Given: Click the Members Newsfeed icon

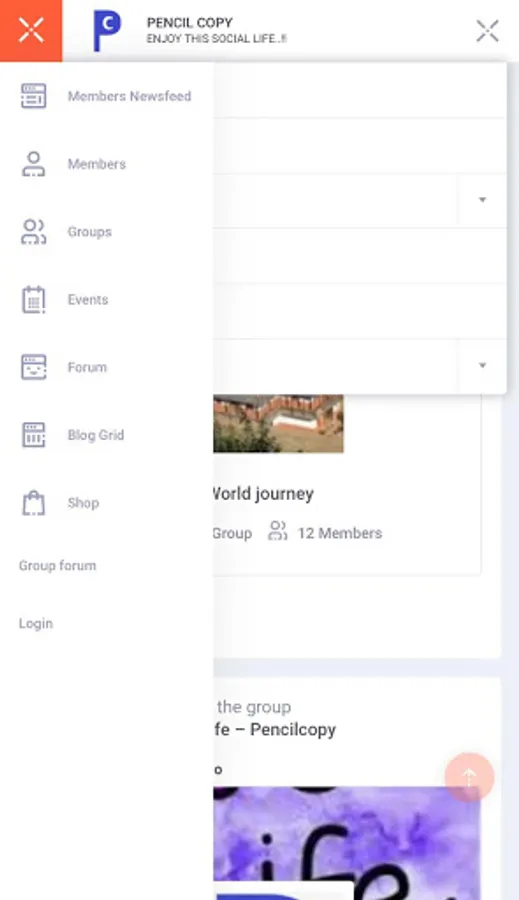Looking at the screenshot, I should (33, 96).
